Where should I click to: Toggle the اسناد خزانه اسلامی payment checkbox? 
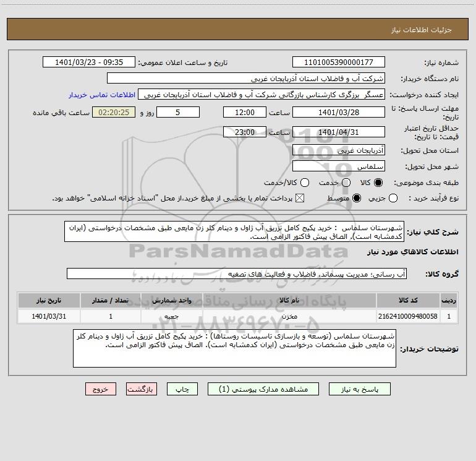tap(300, 199)
